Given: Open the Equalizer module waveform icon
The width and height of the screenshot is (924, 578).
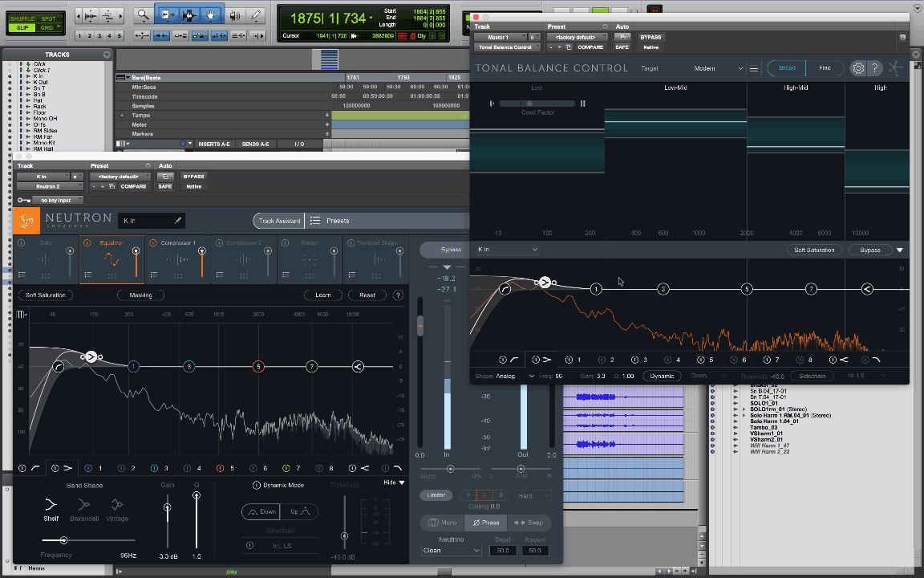Looking at the screenshot, I should pos(111,259).
